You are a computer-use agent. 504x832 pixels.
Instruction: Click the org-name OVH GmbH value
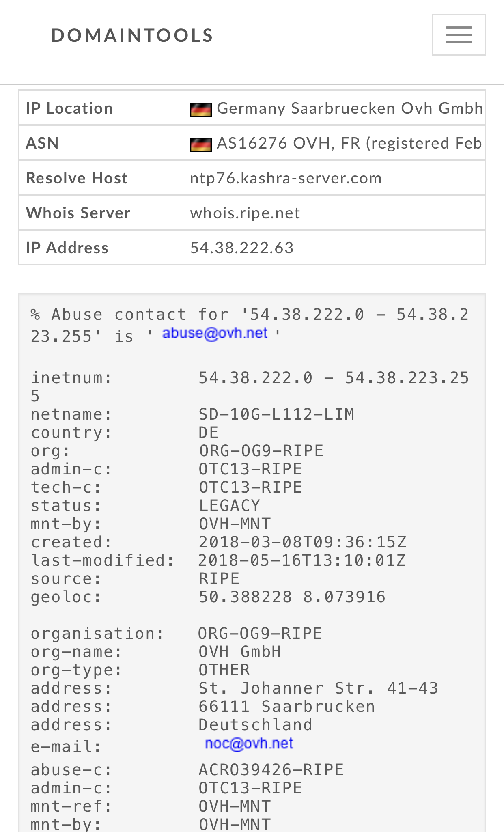coord(240,652)
